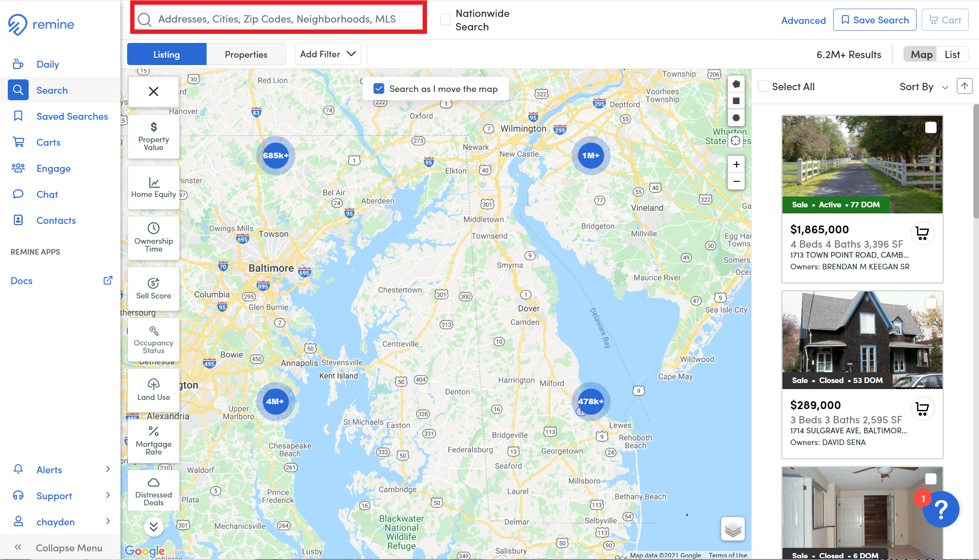Add 1713 Town Point Road to cart
The height and width of the screenshot is (560, 979).
point(922,233)
